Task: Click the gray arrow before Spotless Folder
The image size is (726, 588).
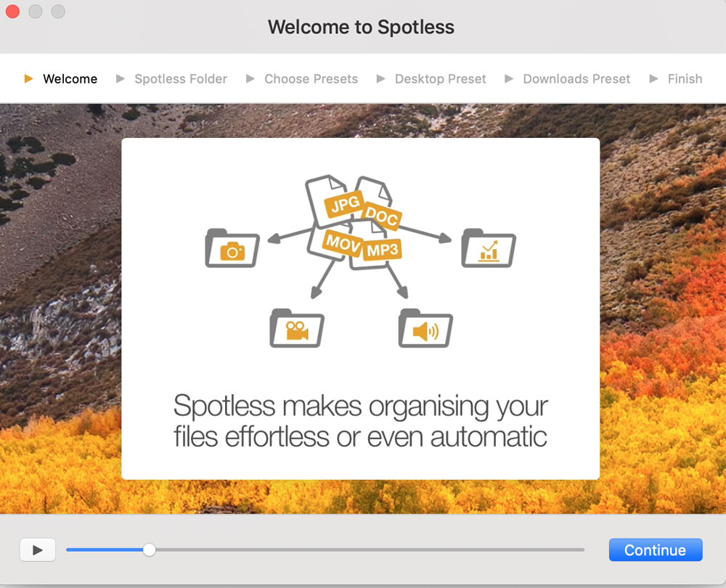Action: tap(120, 78)
